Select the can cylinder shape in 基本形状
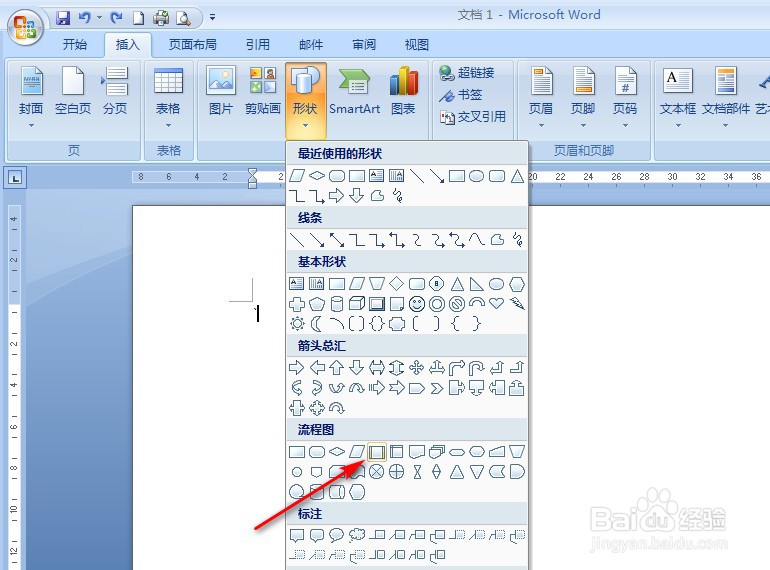Image resolution: width=770 pixels, height=570 pixels. 337,304
